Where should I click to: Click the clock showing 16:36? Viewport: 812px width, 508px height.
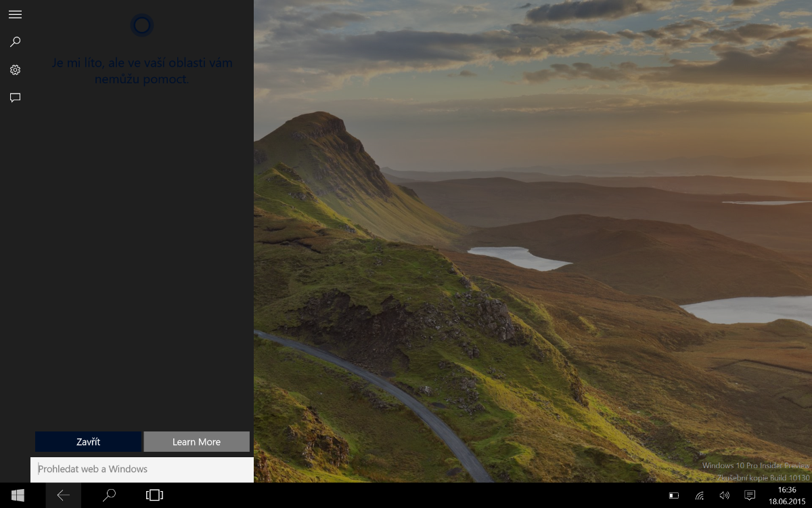[787, 495]
